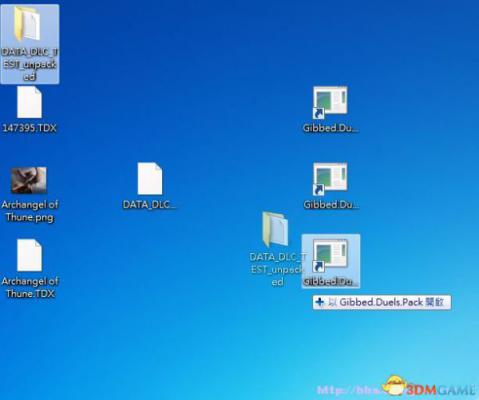
Task: Click the selected DATA_DLC_TEST_unpacked folder name label
Action: (30, 64)
